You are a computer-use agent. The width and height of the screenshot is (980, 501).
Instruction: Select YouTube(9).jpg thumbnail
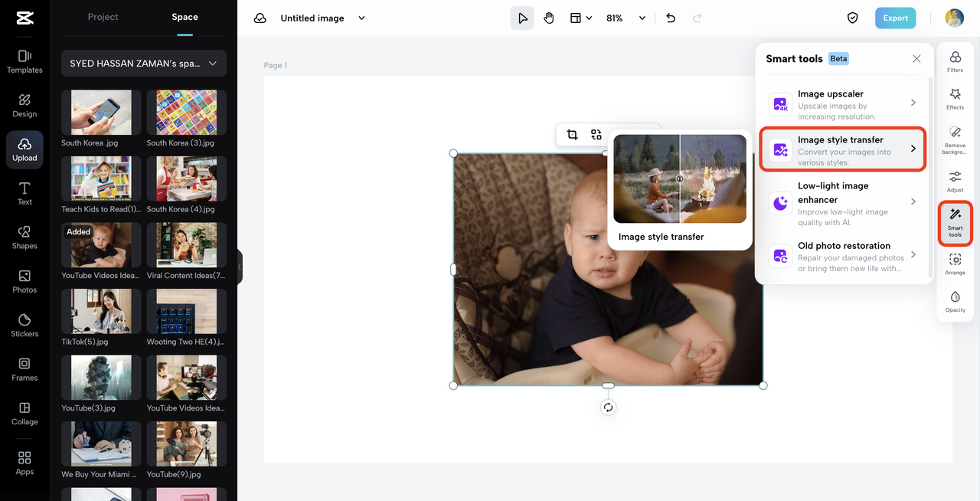[187, 444]
